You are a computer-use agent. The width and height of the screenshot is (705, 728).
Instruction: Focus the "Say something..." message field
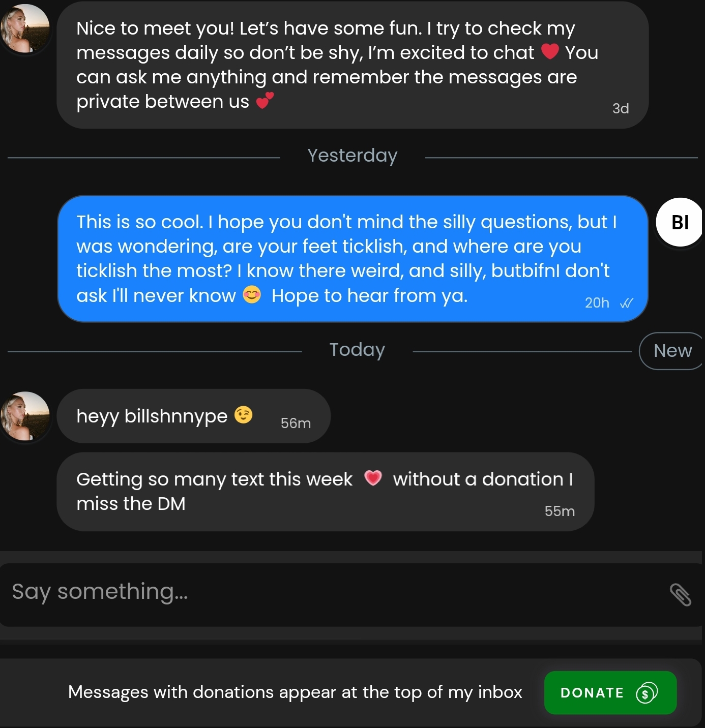pos(326,592)
